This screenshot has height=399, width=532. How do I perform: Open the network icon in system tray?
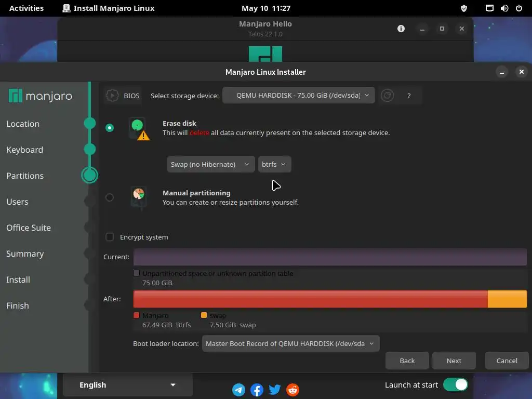(489, 8)
